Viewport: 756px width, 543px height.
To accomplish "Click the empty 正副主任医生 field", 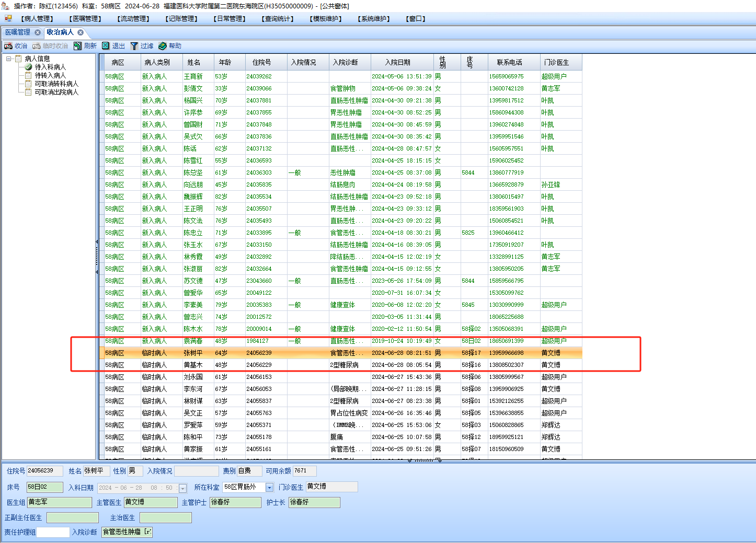I will tap(72, 518).
